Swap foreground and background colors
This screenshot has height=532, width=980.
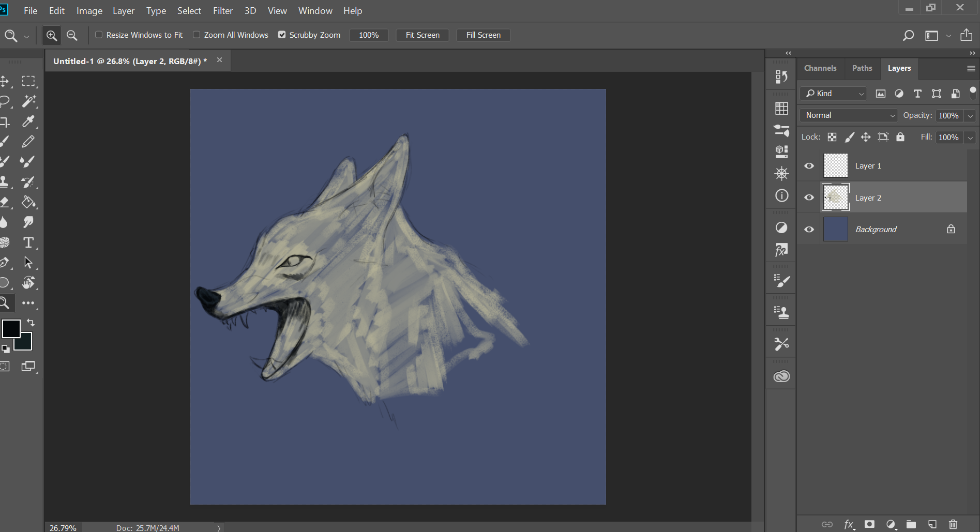(31, 323)
